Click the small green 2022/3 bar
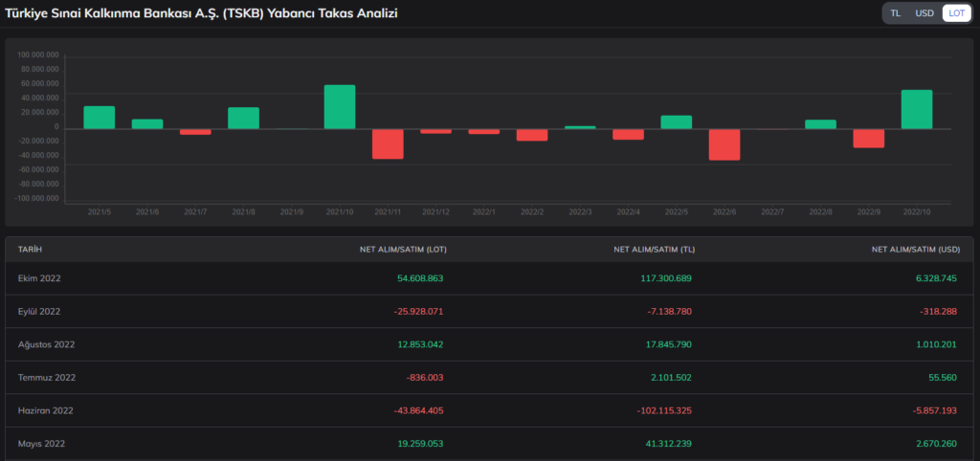Viewport: 980px width, 461px height. pyautogui.click(x=581, y=127)
